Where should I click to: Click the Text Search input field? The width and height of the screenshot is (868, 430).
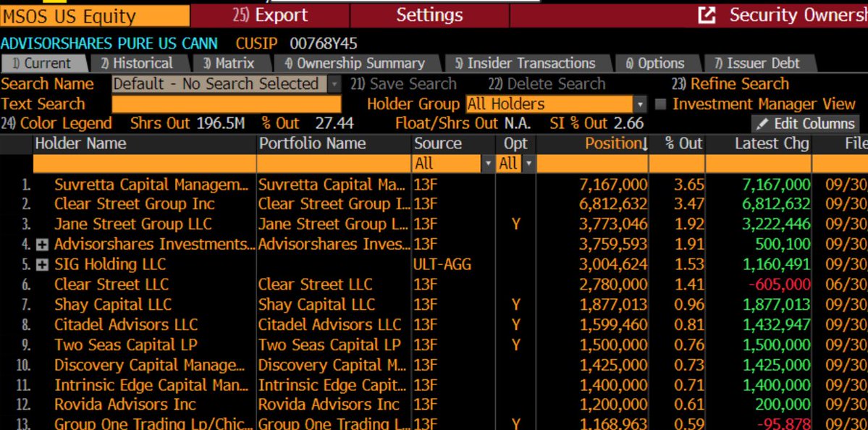click(x=227, y=104)
